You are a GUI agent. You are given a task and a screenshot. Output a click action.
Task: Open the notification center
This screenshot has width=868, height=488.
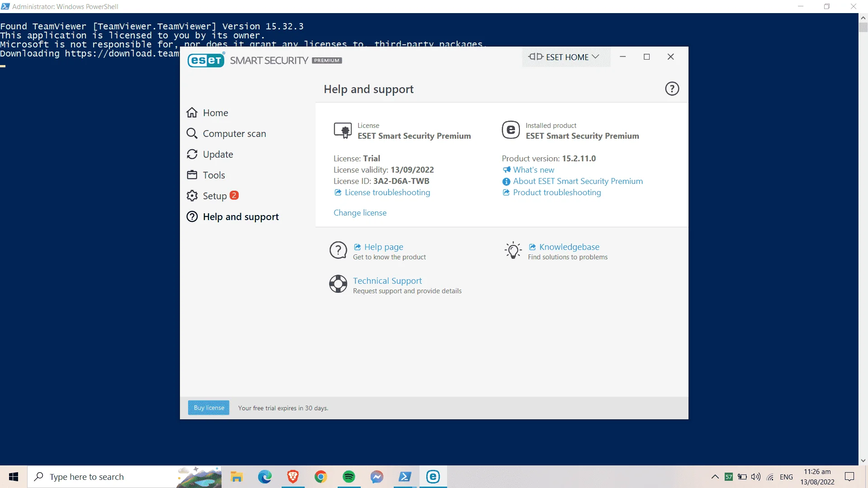pos(849,477)
